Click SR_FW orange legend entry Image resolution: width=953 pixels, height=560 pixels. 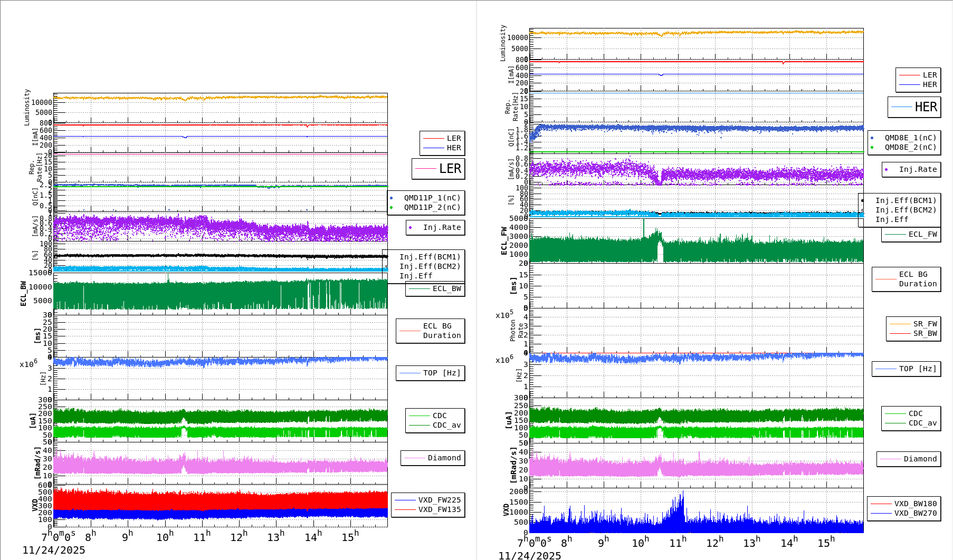[925, 324]
